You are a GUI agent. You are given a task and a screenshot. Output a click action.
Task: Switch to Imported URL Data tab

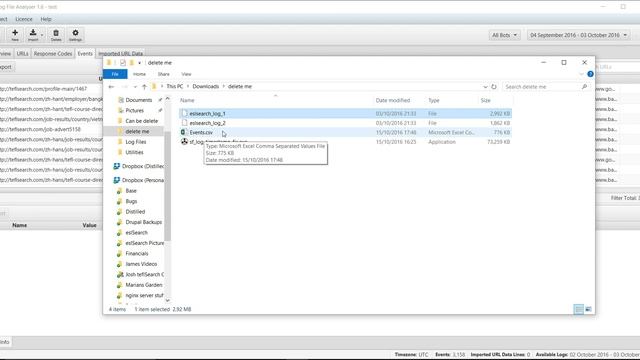(x=120, y=53)
